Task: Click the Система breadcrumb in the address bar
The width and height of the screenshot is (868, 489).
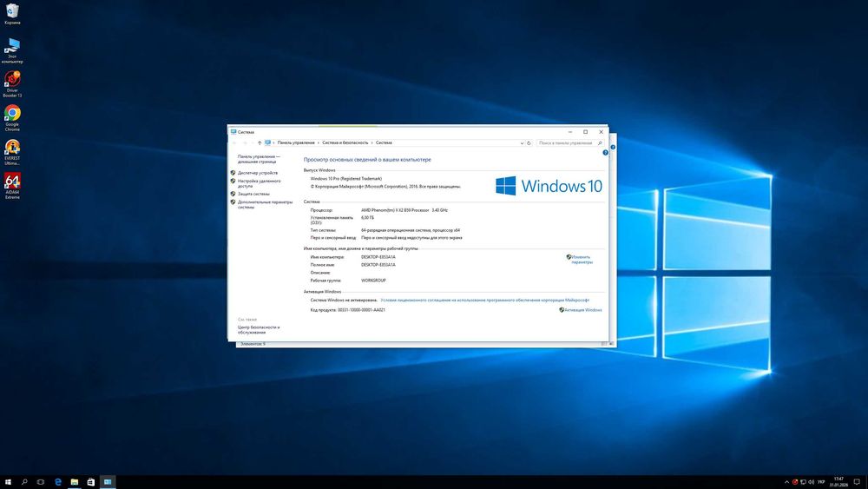Action: point(384,143)
